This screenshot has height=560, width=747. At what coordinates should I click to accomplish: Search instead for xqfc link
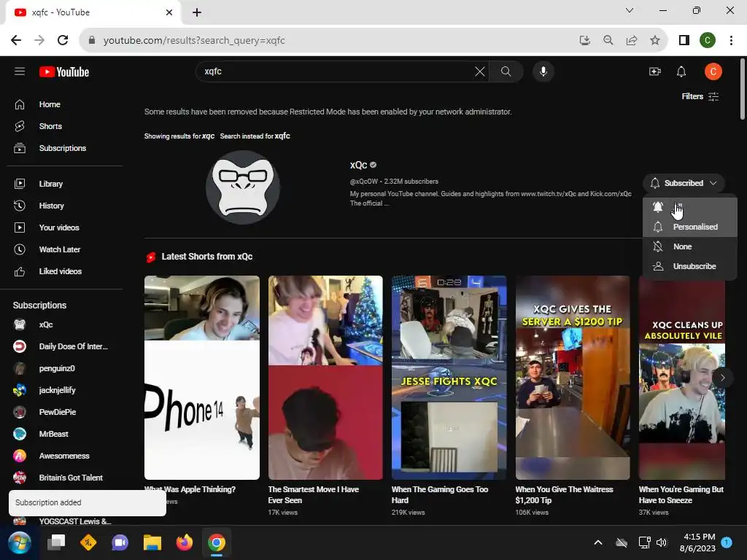point(255,136)
